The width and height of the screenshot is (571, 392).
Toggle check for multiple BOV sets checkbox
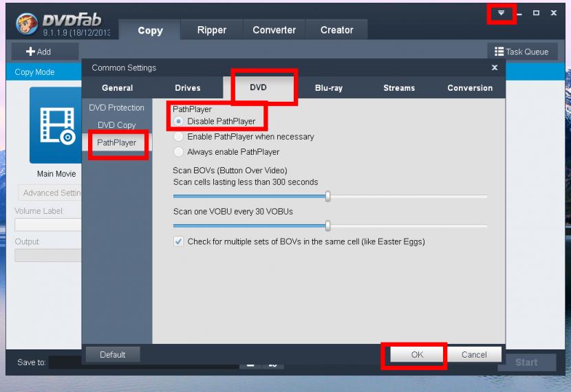coord(178,241)
